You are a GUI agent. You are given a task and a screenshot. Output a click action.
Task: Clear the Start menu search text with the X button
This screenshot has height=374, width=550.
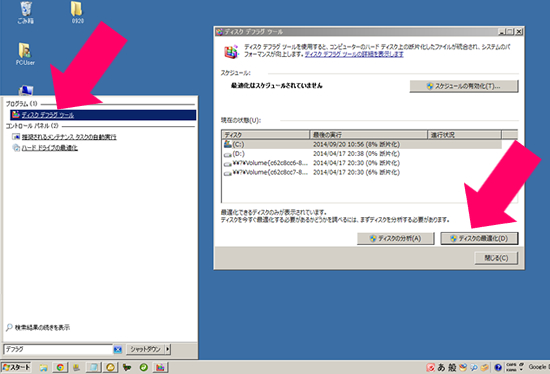click(118, 349)
